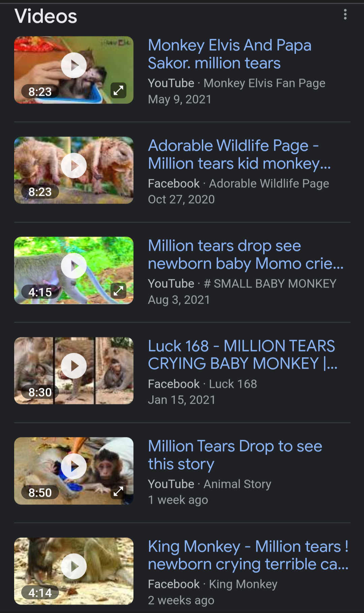364x613 pixels.
Task: Click the 8:30 duration badge on the Luck 168 thumbnail
Action: pyautogui.click(x=40, y=392)
